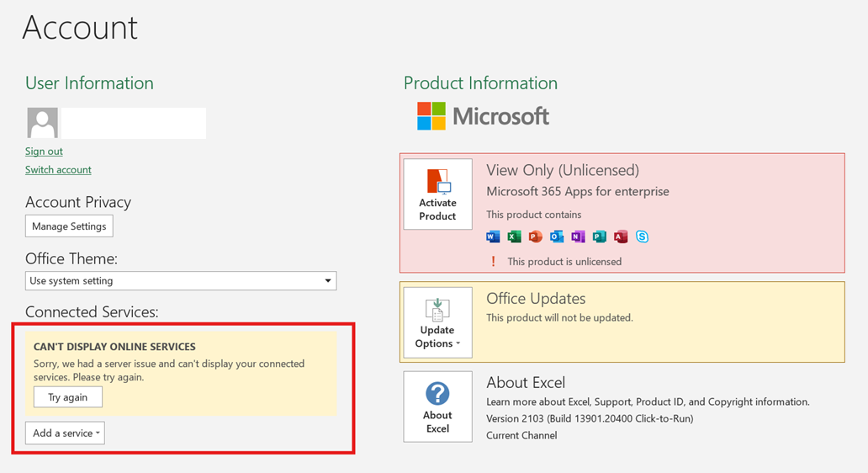Open Manage Settings for account privacy
This screenshot has width=868, height=473.
click(69, 226)
